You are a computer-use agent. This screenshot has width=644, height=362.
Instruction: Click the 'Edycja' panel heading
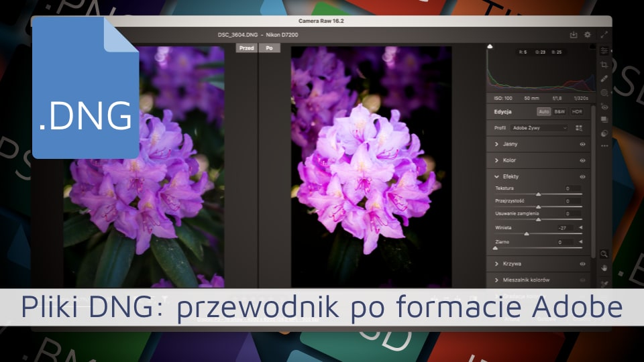pos(502,112)
